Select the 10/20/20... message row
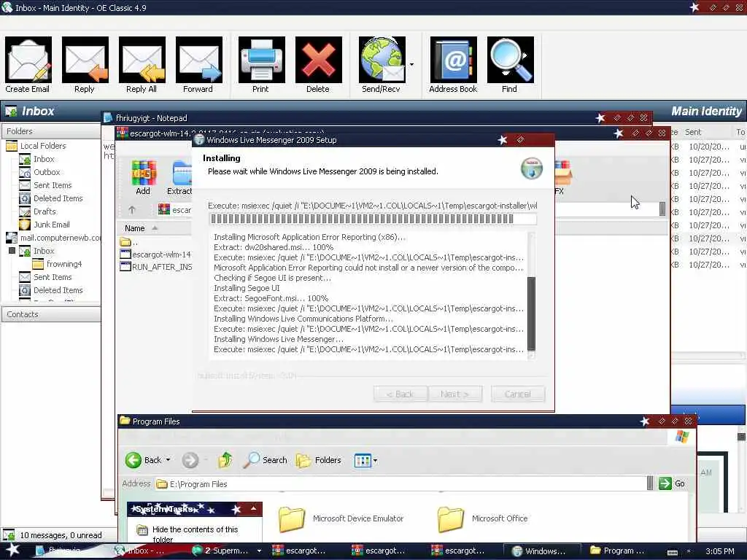Image resolution: width=747 pixels, height=560 pixels. click(x=708, y=147)
